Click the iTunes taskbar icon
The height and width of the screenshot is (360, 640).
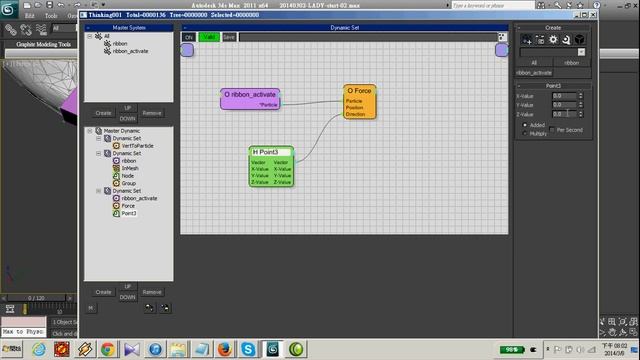155,349
